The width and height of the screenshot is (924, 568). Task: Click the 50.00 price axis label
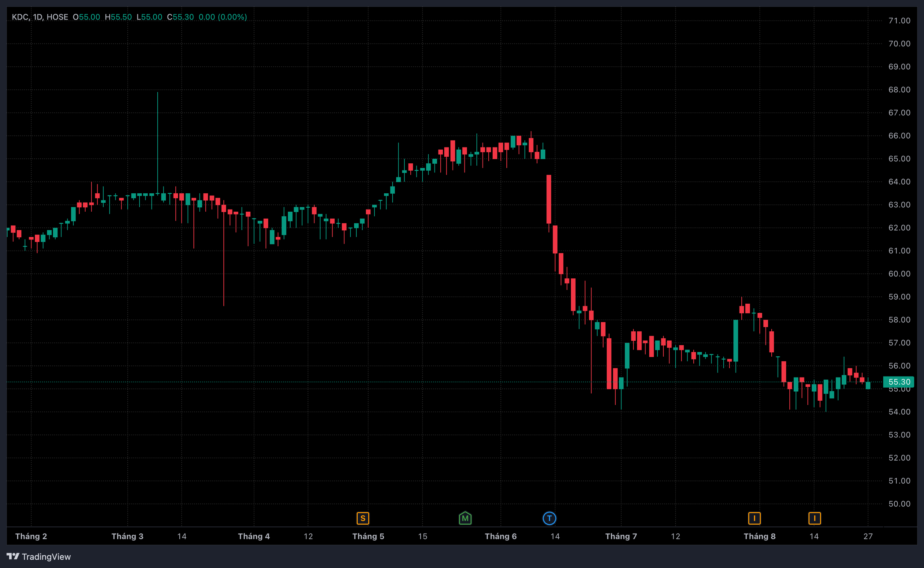899,504
